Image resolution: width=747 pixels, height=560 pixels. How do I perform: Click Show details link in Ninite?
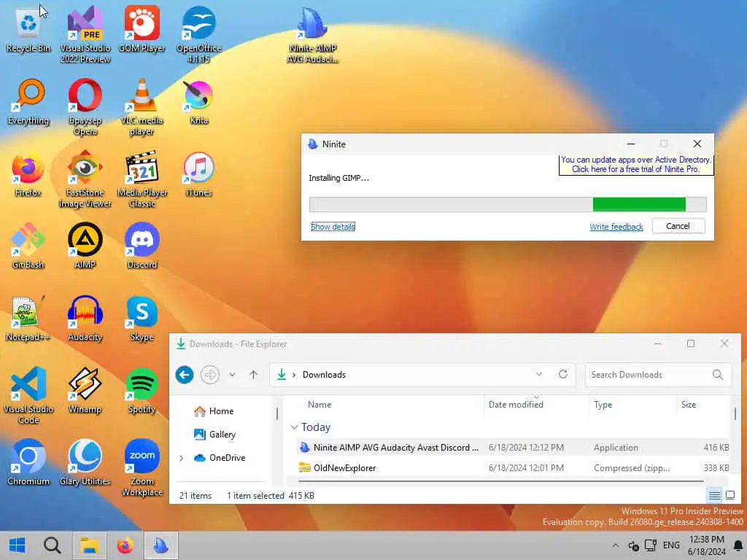tap(333, 227)
